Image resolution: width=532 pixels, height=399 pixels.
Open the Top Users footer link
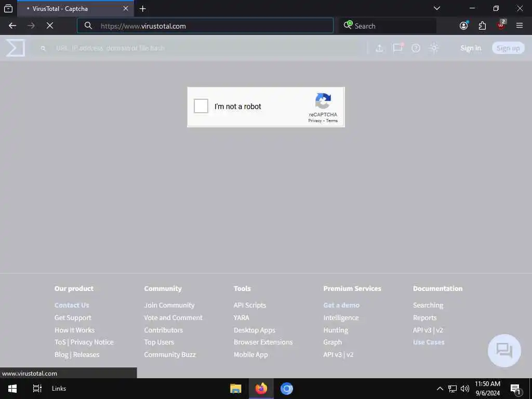(x=159, y=342)
